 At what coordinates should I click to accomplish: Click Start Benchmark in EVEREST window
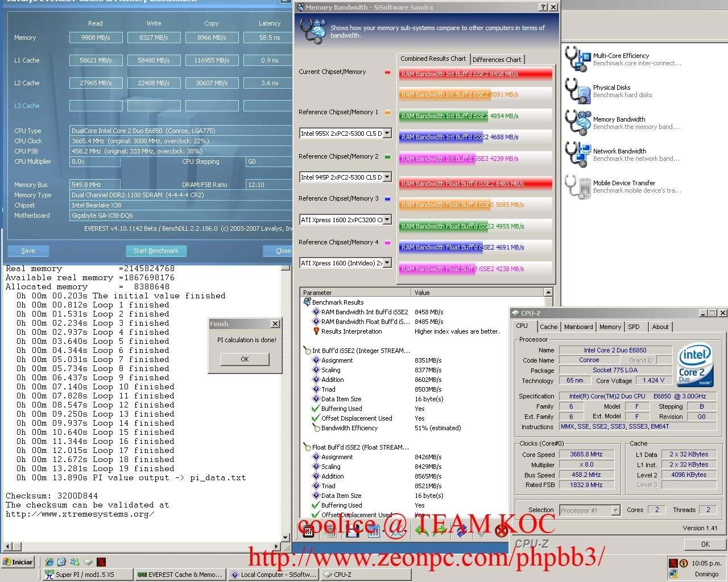coord(156,251)
